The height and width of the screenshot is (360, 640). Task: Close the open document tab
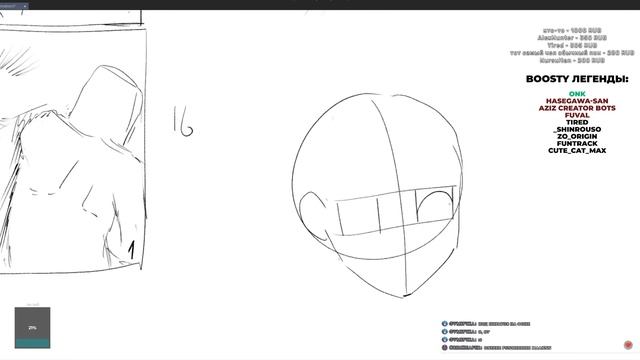coord(25,6)
